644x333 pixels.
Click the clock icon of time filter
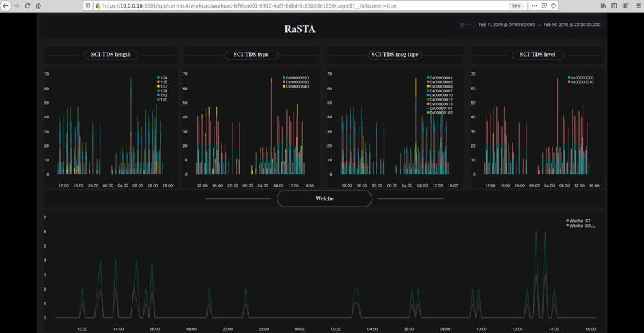tap(462, 25)
